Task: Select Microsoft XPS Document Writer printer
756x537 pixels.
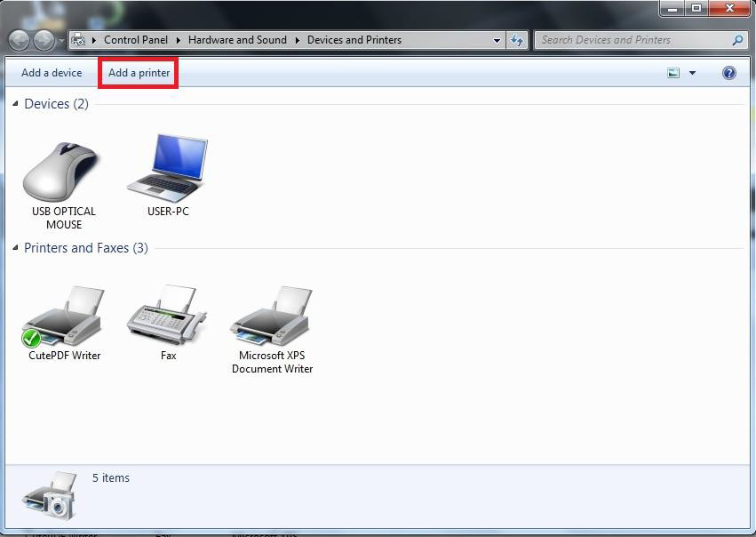Action: [x=272, y=317]
